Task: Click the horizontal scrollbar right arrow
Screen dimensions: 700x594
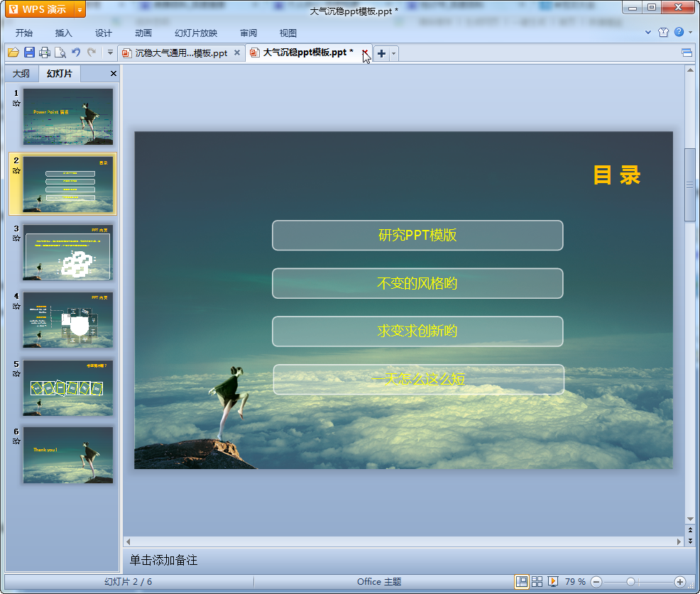Action: point(679,541)
